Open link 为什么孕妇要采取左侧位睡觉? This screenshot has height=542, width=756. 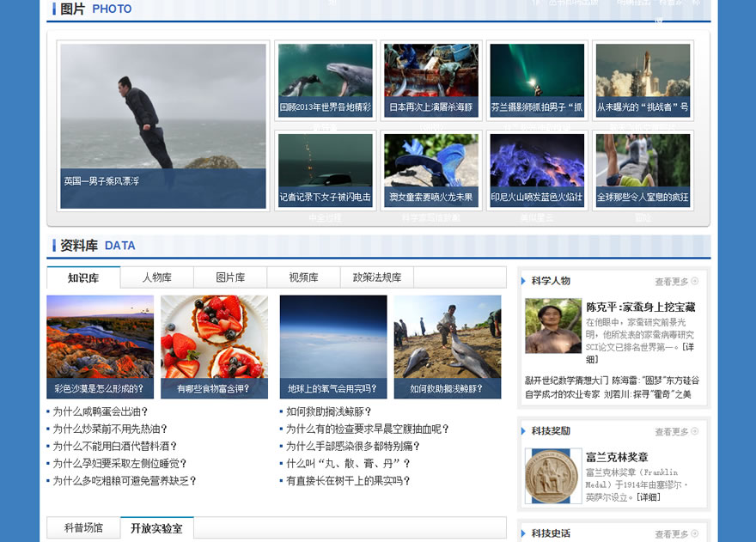119,463
